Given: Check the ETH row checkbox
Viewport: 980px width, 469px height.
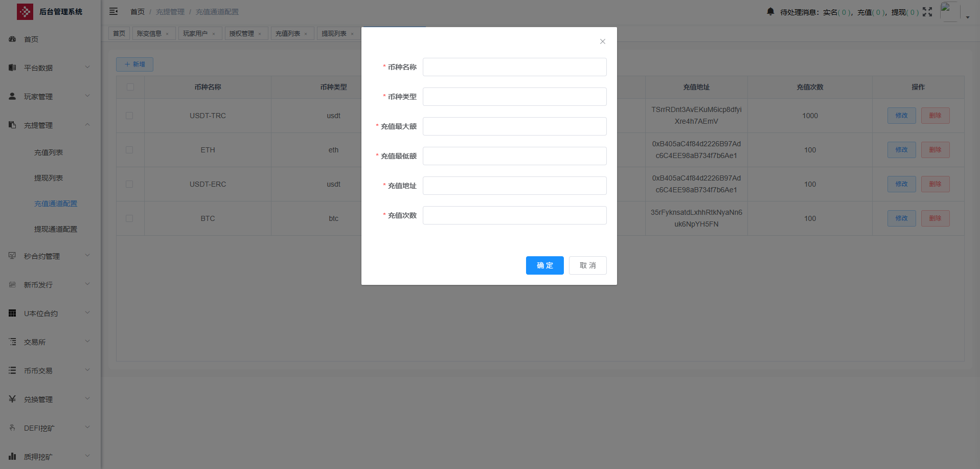Looking at the screenshot, I should [x=129, y=150].
